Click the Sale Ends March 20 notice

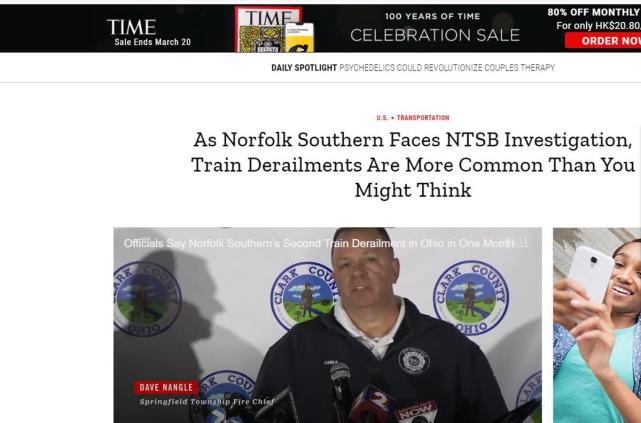[x=152, y=42]
